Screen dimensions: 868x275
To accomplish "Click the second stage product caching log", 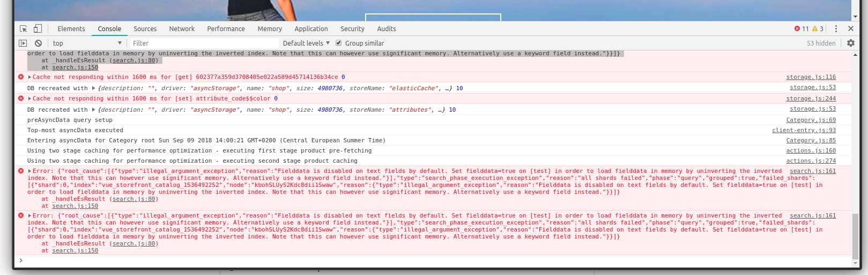I will [192, 161].
